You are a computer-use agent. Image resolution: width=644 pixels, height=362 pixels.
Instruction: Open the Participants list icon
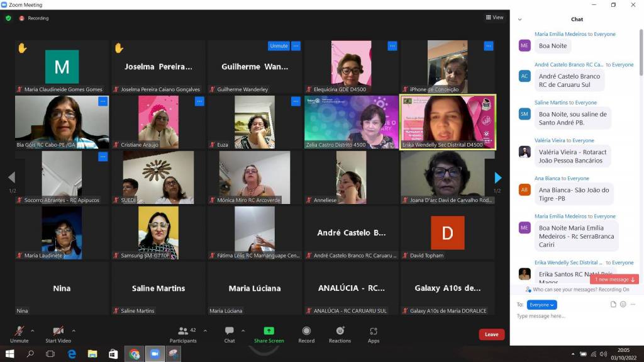[x=183, y=331]
